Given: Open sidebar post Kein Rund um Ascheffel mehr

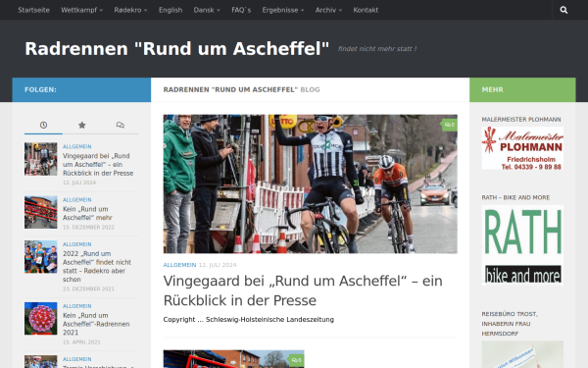Looking at the screenshot, I should [x=87, y=213].
